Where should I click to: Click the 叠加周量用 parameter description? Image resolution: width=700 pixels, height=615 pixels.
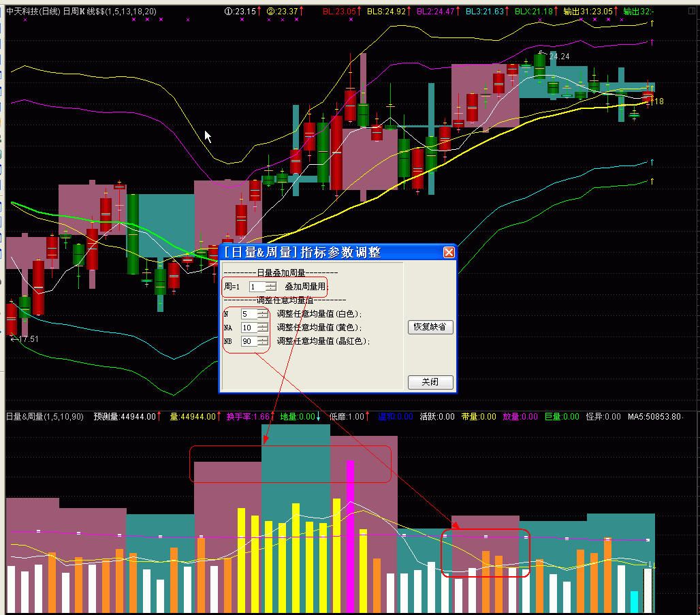tap(305, 287)
